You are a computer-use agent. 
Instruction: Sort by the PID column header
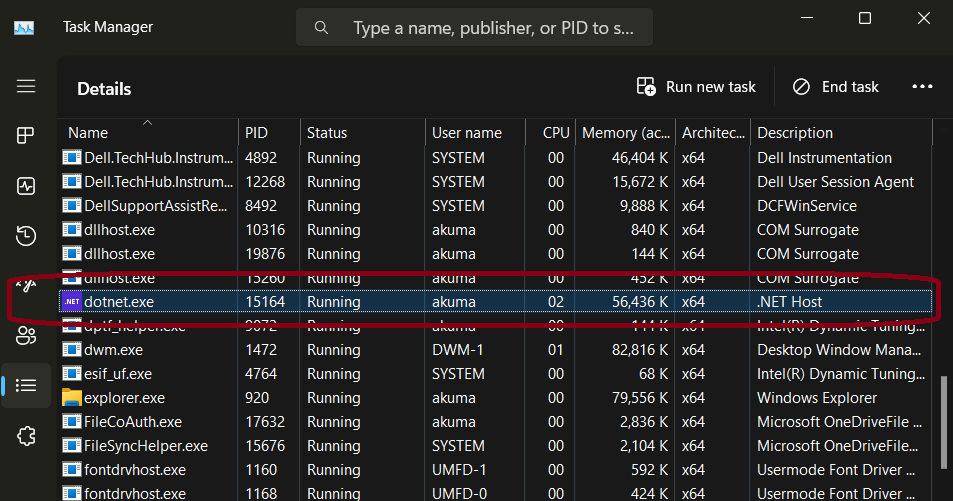coord(269,133)
